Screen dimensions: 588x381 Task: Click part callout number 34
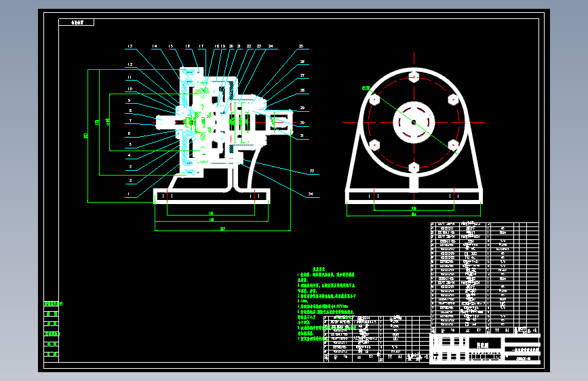click(311, 194)
